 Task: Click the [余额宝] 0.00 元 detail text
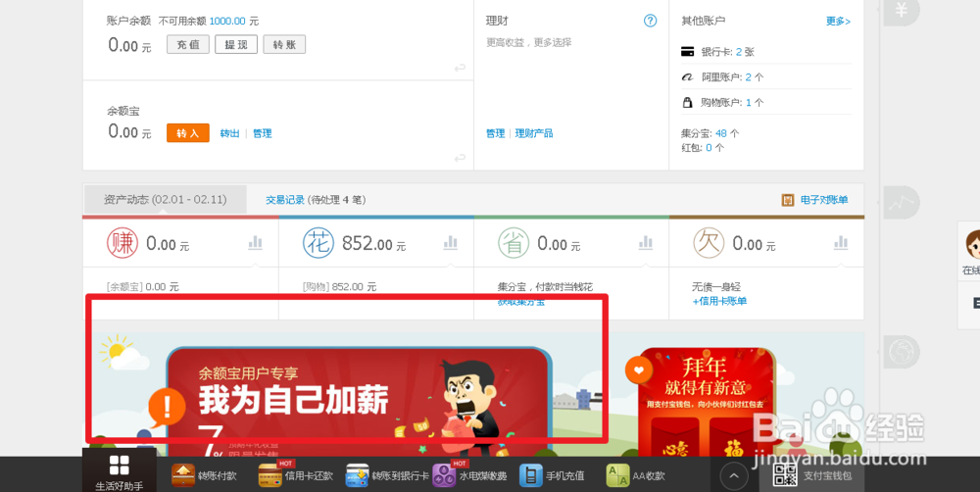tap(142, 287)
